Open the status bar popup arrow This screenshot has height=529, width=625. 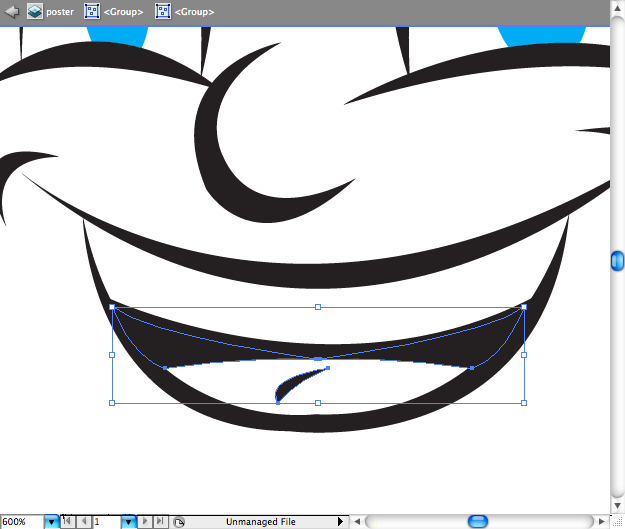coord(340,521)
